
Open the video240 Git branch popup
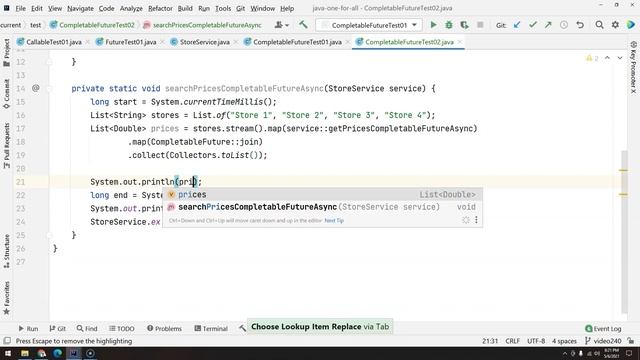603,341
